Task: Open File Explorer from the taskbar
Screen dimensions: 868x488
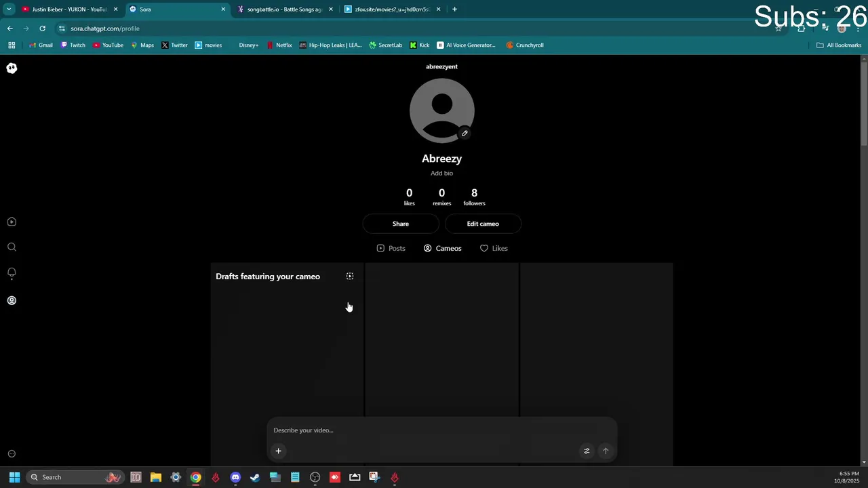Action: pyautogui.click(x=155, y=477)
